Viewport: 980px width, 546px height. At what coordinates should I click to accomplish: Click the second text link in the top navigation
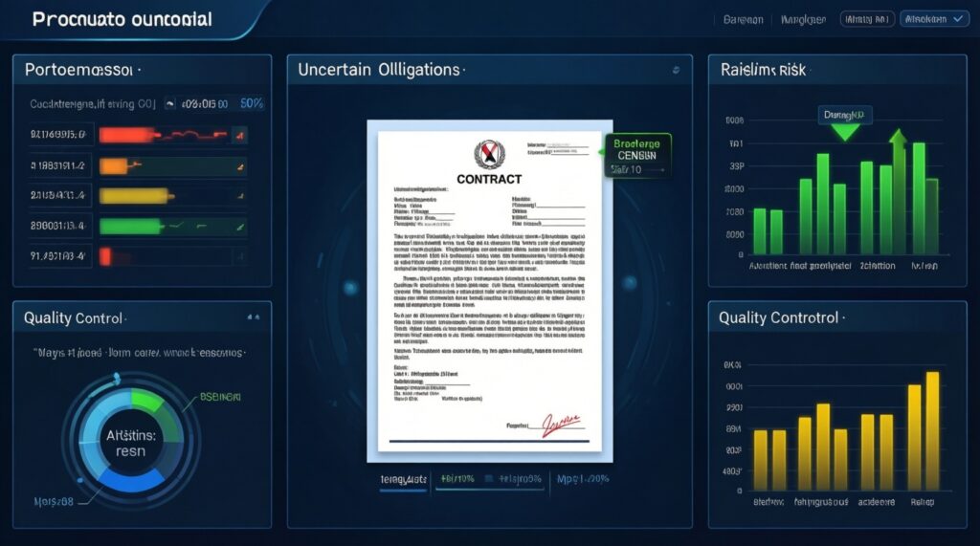point(803,18)
